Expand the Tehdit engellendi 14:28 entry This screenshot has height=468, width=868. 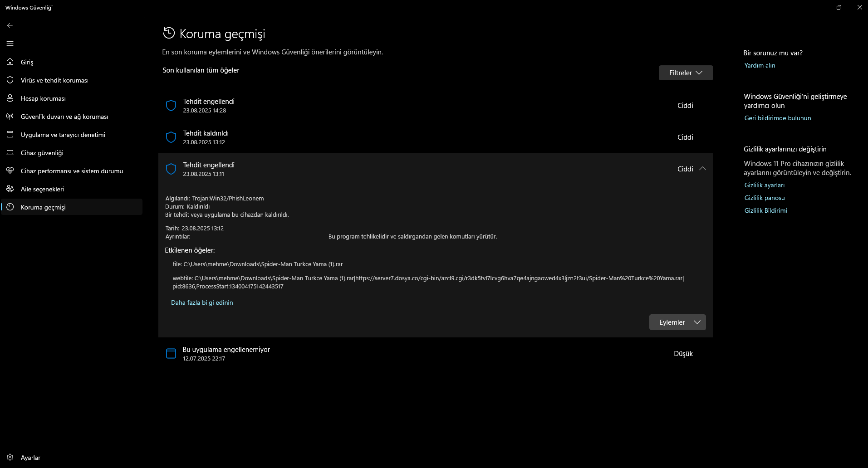pos(436,106)
